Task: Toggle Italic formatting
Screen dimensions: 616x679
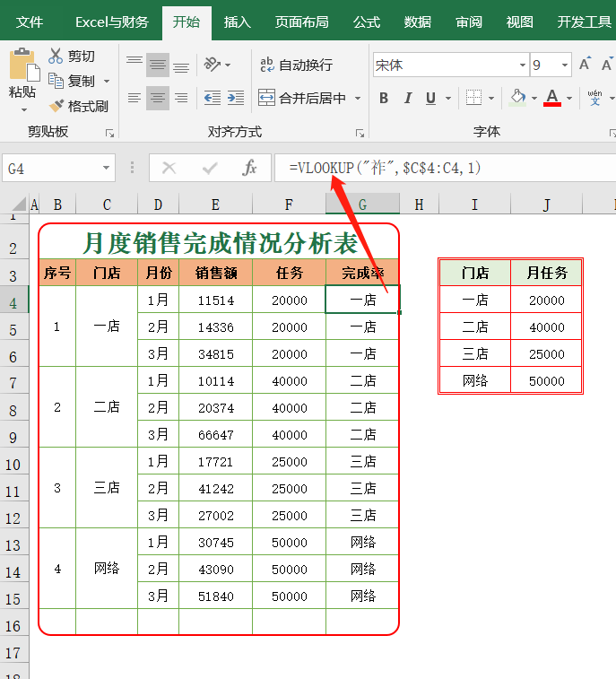Action: (x=407, y=99)
